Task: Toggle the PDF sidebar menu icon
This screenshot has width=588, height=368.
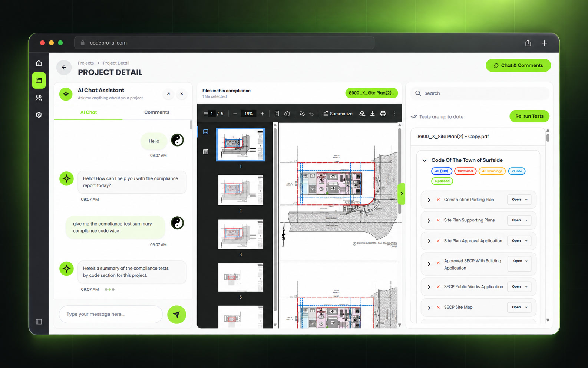Action: point(206,114)
